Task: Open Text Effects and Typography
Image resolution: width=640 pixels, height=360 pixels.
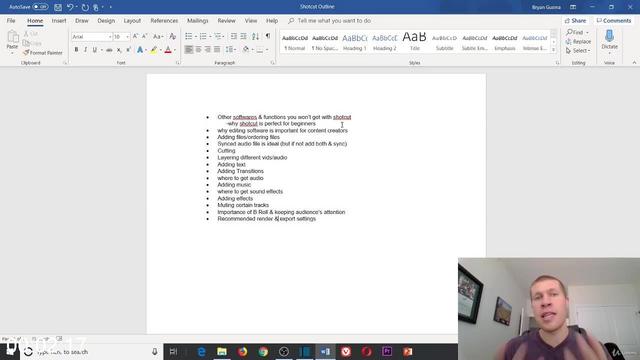Action: click(140, 50)
